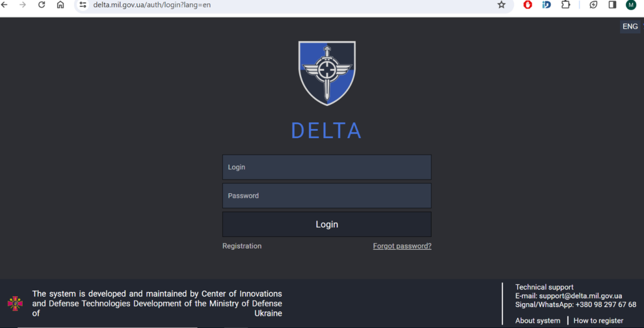Open the browser home page icon
The image size is (644, 328).
point(61,5)
